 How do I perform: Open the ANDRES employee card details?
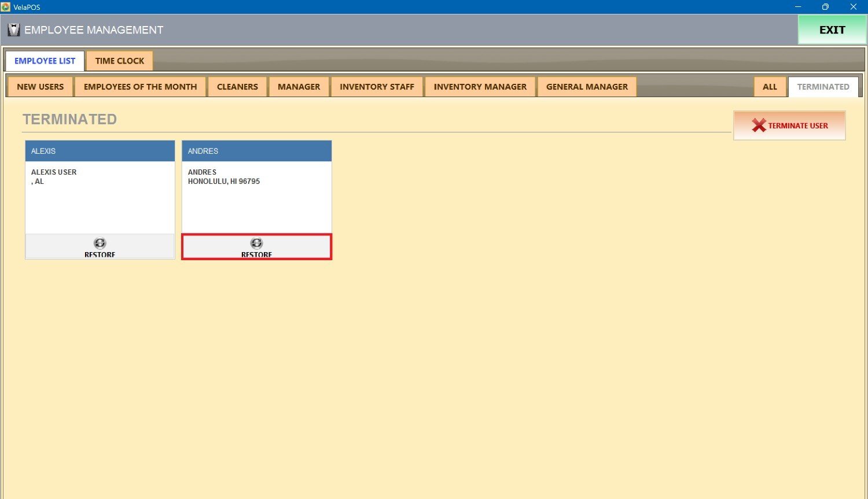pos(256,197)
